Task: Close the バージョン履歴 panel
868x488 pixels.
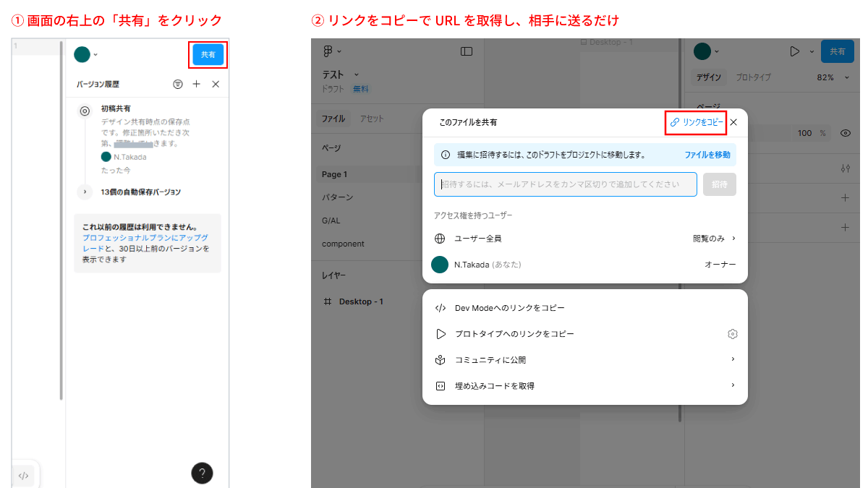Action: [216, 85]
